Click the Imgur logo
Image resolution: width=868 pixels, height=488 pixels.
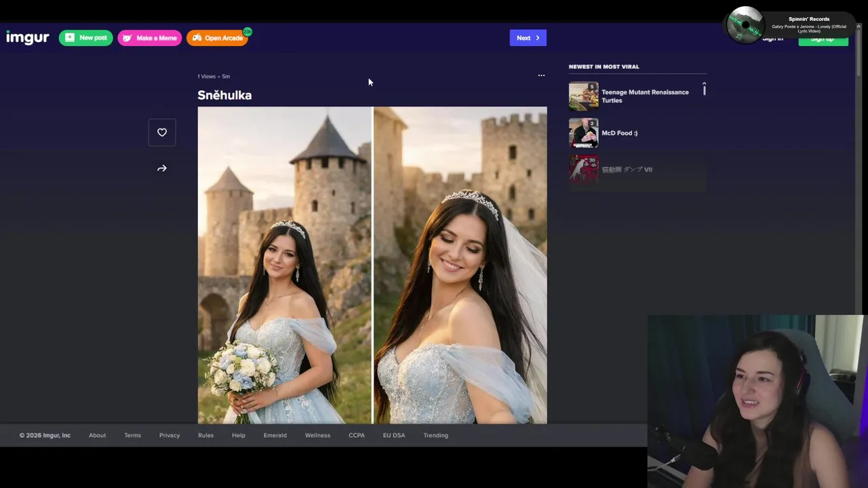pos(28,37)
